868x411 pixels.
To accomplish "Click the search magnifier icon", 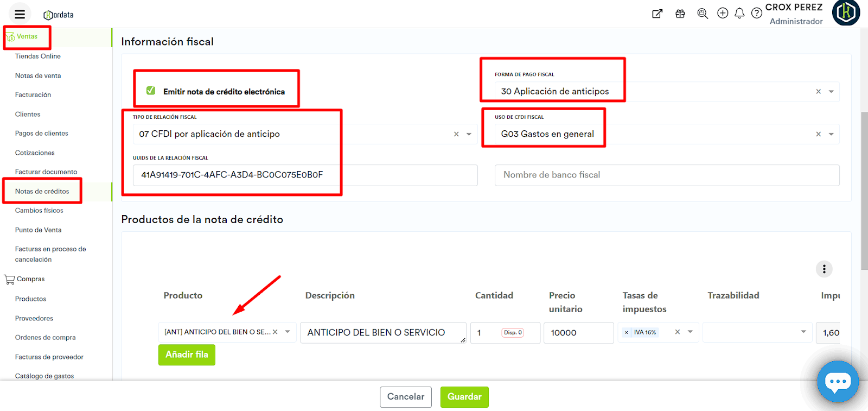I will (703, 14).
